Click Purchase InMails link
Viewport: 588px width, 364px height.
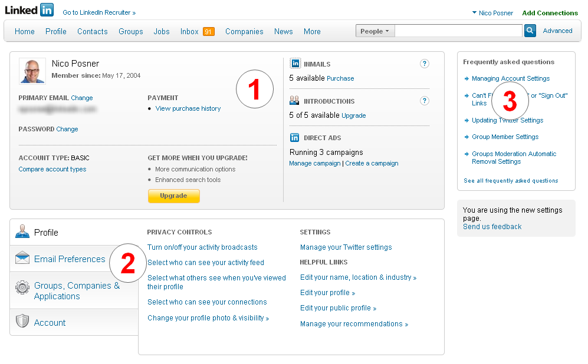[x=340, y=78]
